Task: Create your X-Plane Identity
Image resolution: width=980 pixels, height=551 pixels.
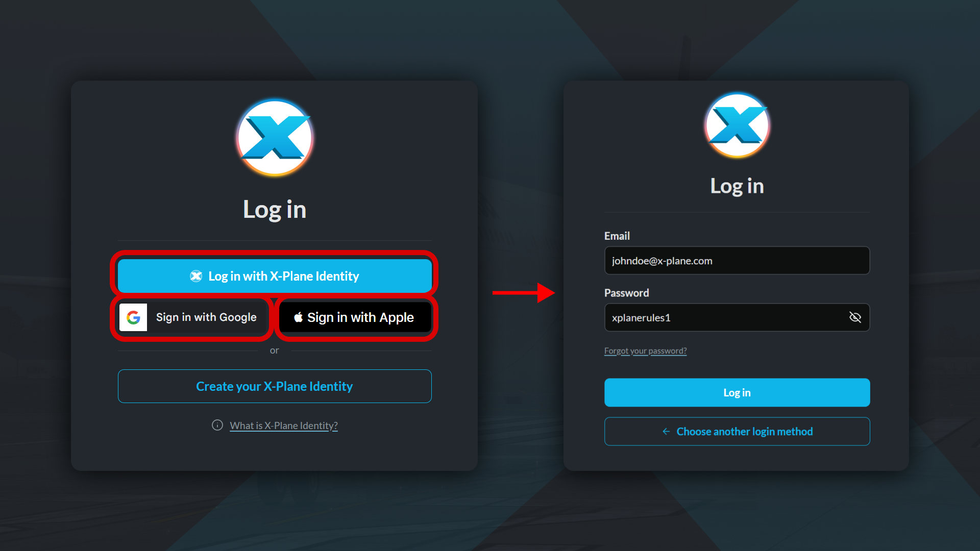Action: click(x=275, y=386)
